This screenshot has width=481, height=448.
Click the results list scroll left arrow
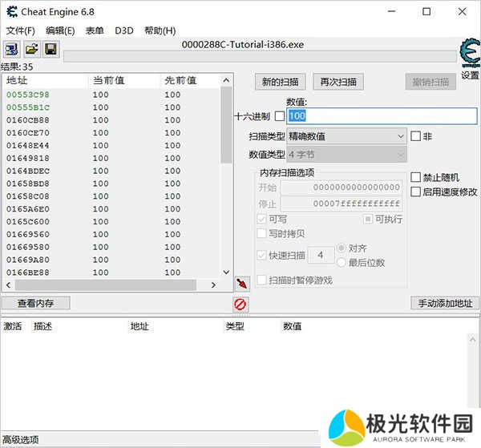pyautogui.click(x=9, y=285)
